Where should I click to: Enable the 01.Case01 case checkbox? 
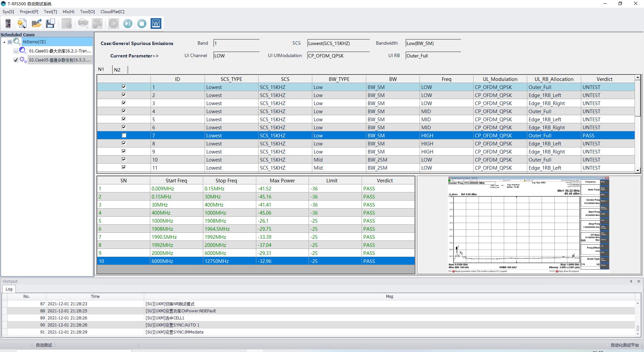pyautogui.click(x=16, y=51)
